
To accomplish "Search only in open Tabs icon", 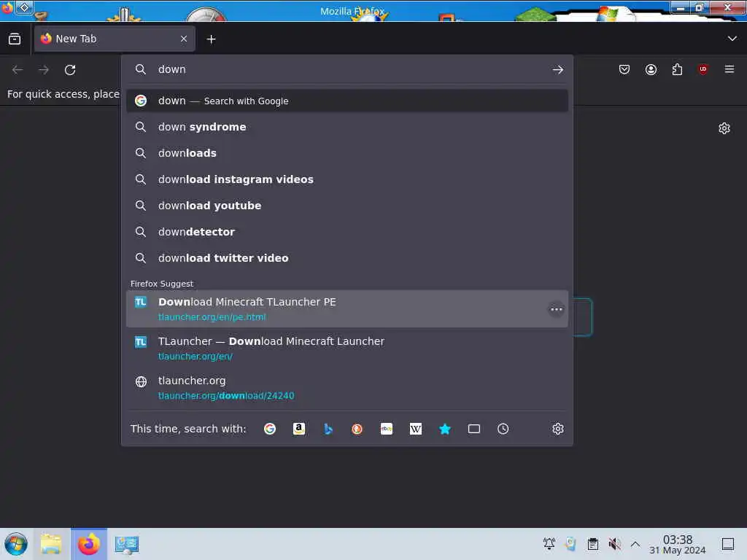I will click(x=473, y=429).
